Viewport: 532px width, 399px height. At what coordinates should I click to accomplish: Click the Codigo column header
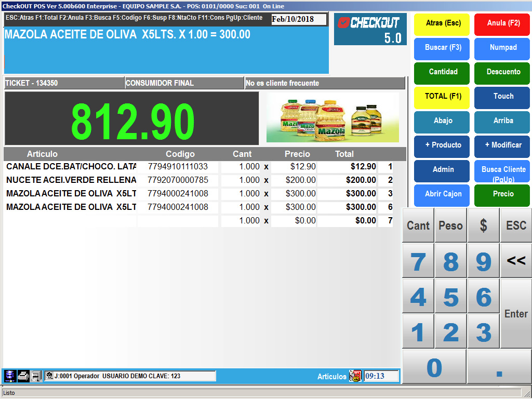click(180, 154)
